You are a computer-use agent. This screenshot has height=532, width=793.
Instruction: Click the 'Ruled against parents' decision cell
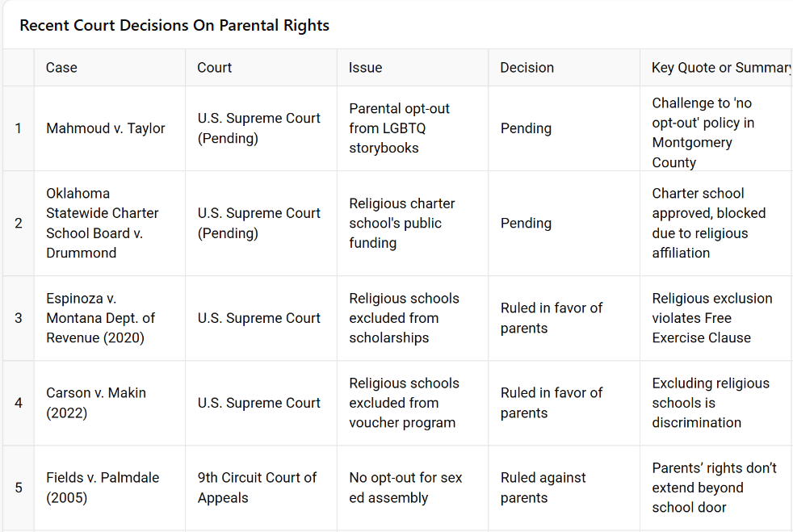543,488
